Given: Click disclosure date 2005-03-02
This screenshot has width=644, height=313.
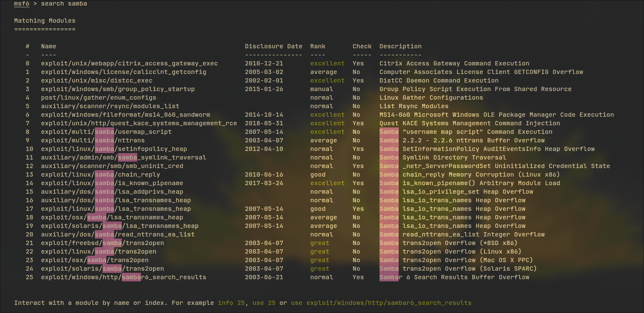Looking at the screenshot, I should [264, 72].
